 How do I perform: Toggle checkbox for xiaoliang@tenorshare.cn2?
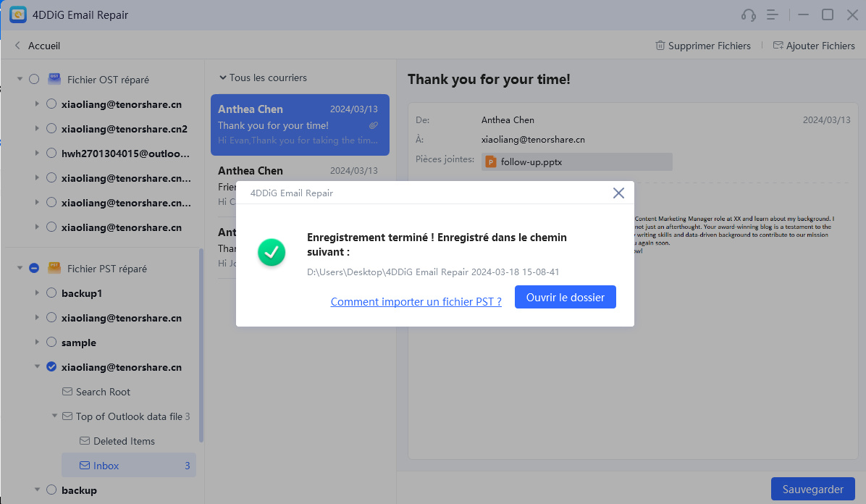point(51,129)
